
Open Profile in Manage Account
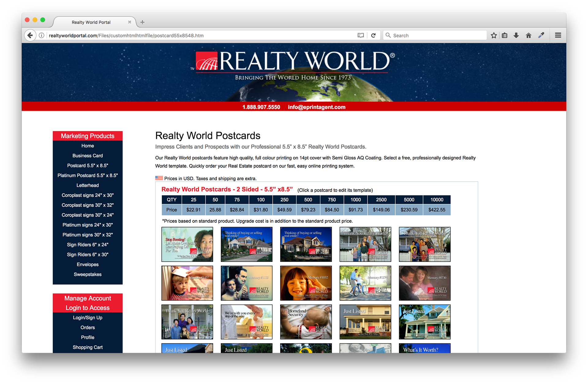tap(88, 337)
